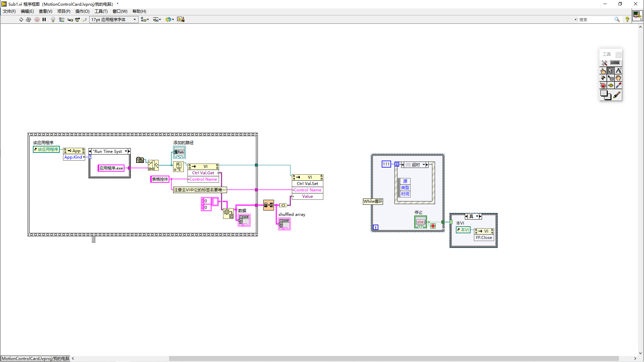Open the Reorder dropdown in toolbar
This screenshot has width=644, height=362.
[x=170, y=19]
